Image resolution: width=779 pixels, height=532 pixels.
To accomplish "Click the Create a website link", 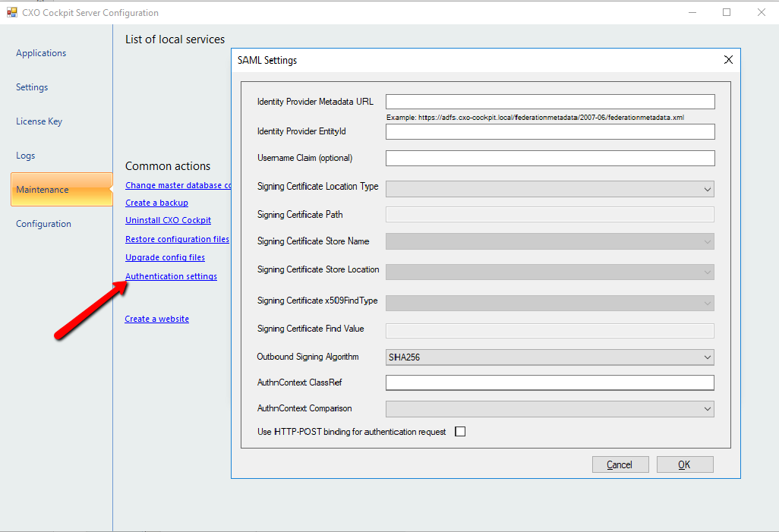I will point(156,318).
